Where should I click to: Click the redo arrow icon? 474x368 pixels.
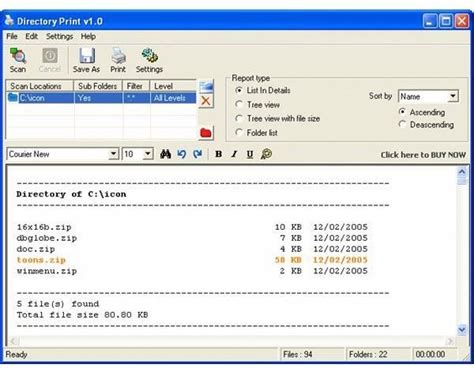[198, 154]
